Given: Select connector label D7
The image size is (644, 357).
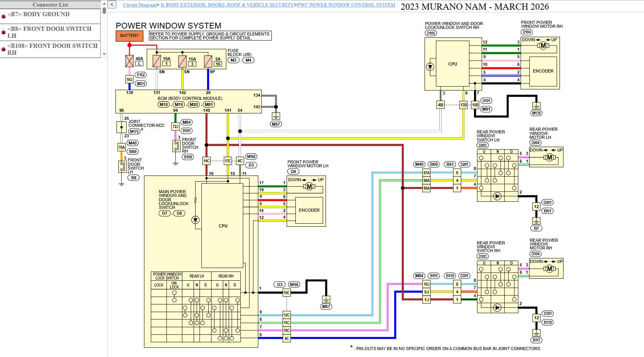Looking at the screenshot, I should click(165, 213).
